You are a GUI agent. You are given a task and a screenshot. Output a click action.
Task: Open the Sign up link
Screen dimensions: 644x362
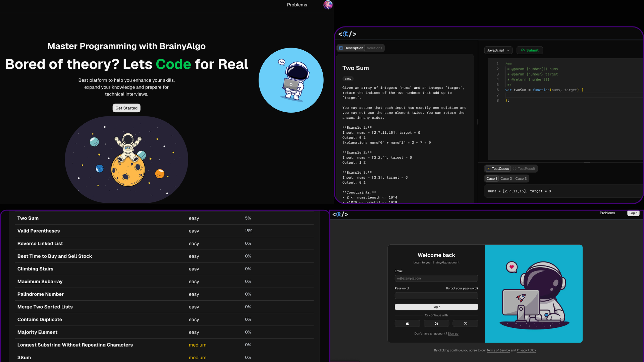453,334
